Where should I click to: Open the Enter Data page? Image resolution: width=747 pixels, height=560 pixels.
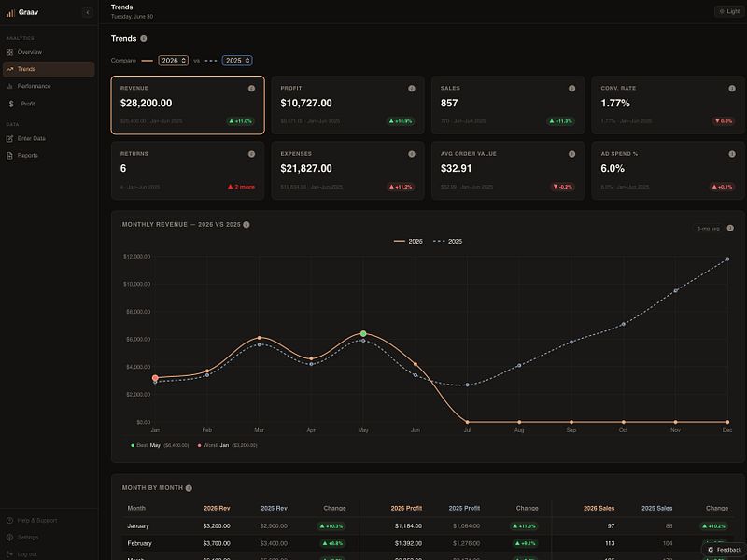click(49, 138)
